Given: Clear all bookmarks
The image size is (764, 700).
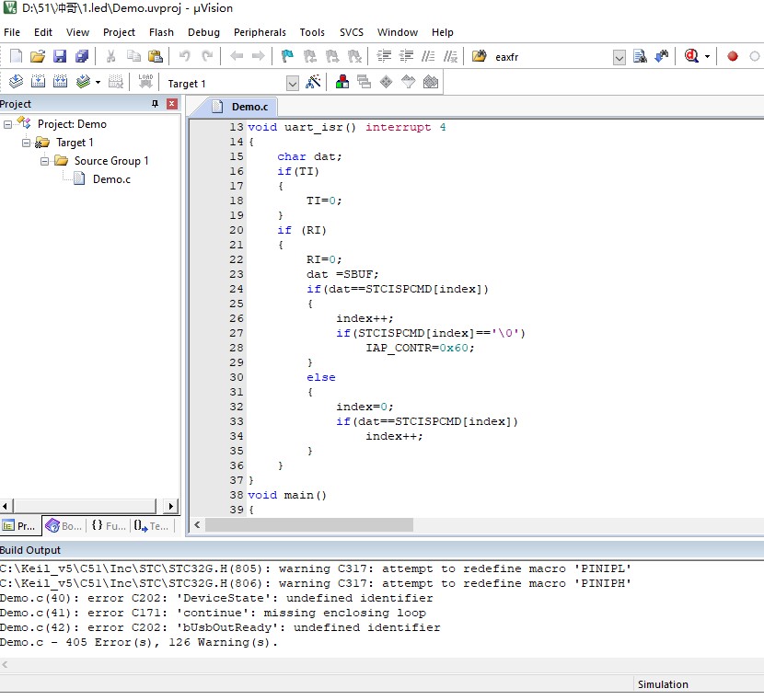Looking at the screenshot, I should 354,56.
